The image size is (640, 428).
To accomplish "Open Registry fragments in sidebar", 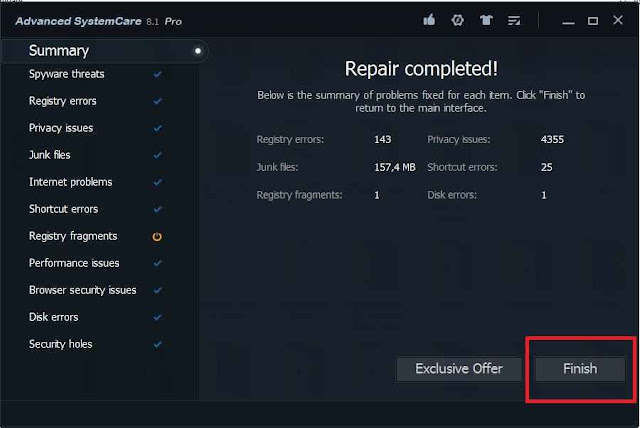I will click(x=73, y=236).
